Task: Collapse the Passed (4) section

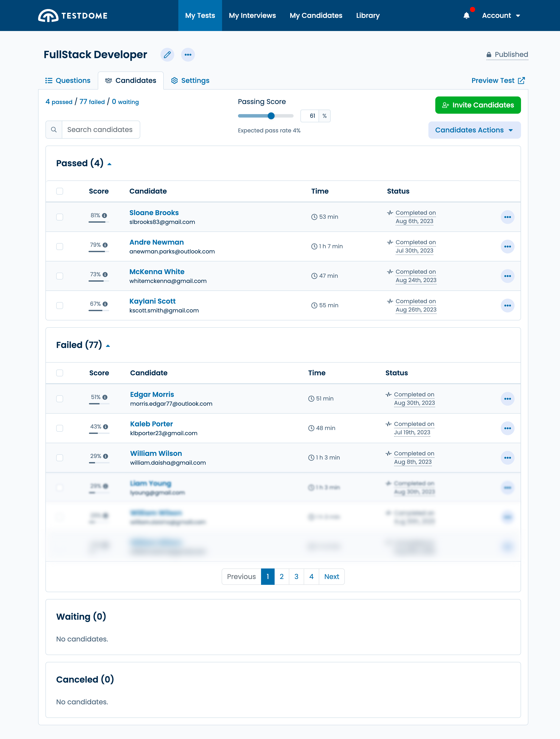Action: pos(109,164)
